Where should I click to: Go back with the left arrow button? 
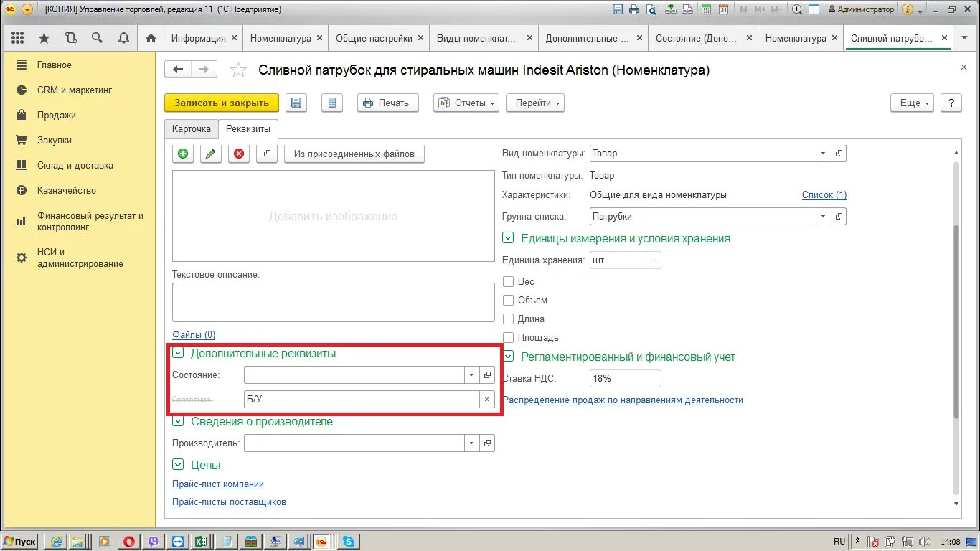pyautogui.click(x=178, y=69)
